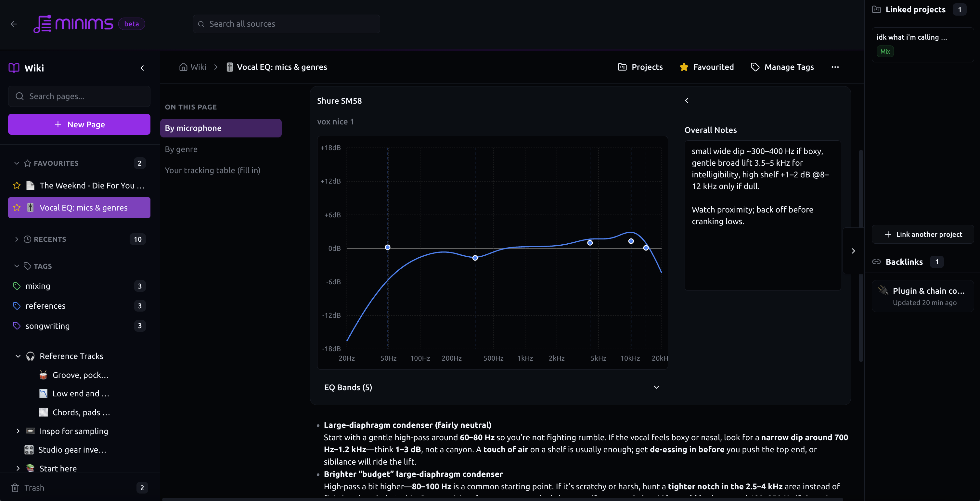Open Plugin & chain backlink card
Screen dimensions: 980x501
coord(923,296)
